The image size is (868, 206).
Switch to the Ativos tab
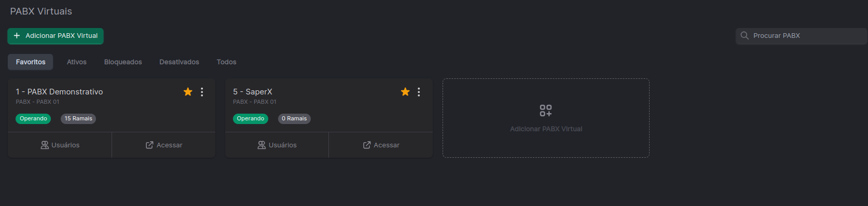pos(77,62)
